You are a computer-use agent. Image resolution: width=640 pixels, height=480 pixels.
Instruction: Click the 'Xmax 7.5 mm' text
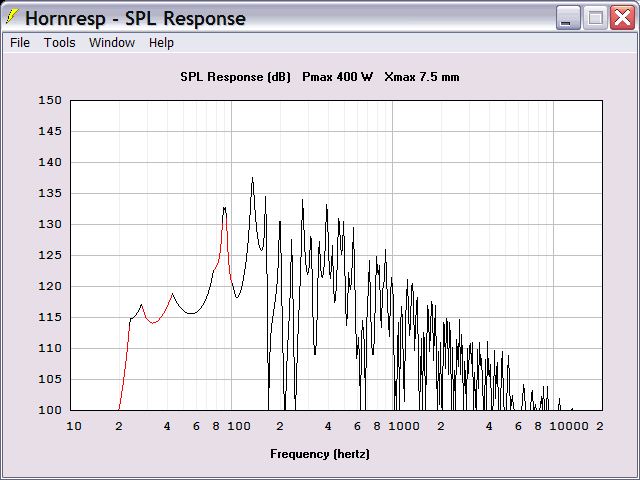pos(422,77)
